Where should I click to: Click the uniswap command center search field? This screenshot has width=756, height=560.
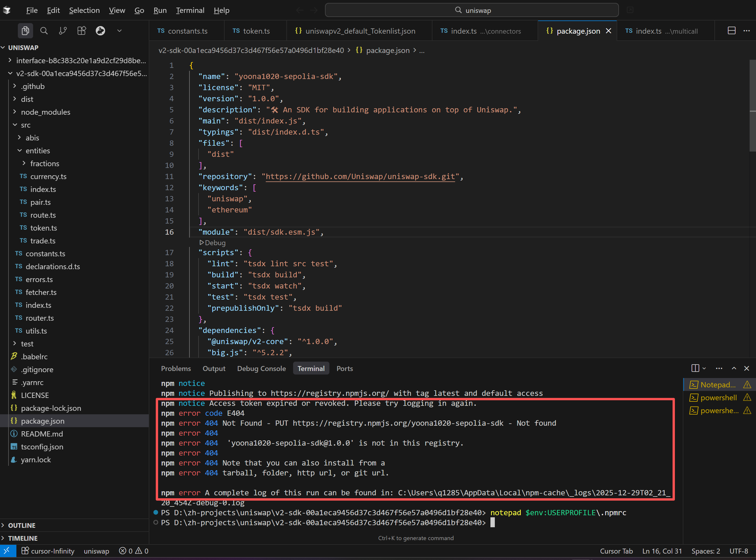[471, 10]
